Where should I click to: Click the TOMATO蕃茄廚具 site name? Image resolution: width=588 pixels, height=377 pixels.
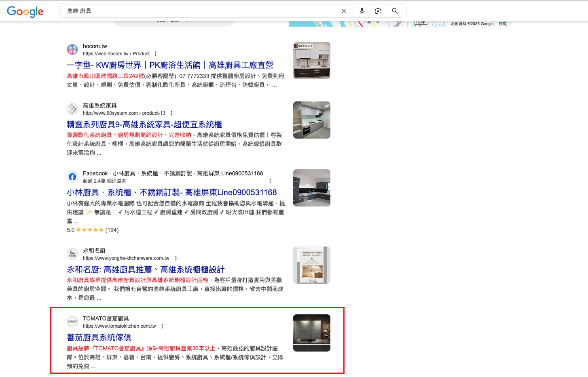click(106, 318)
